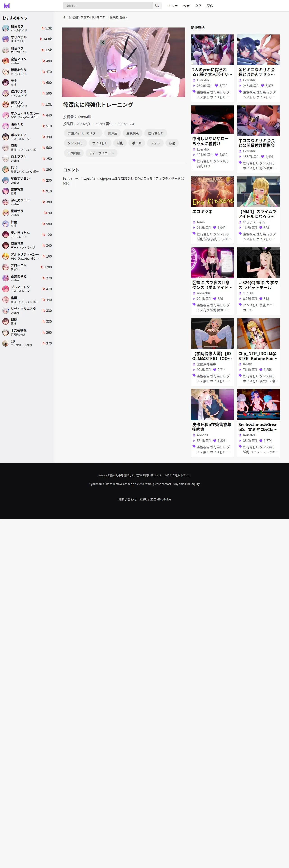
Task: Click the magnifier search button
Action: [157, 6]
